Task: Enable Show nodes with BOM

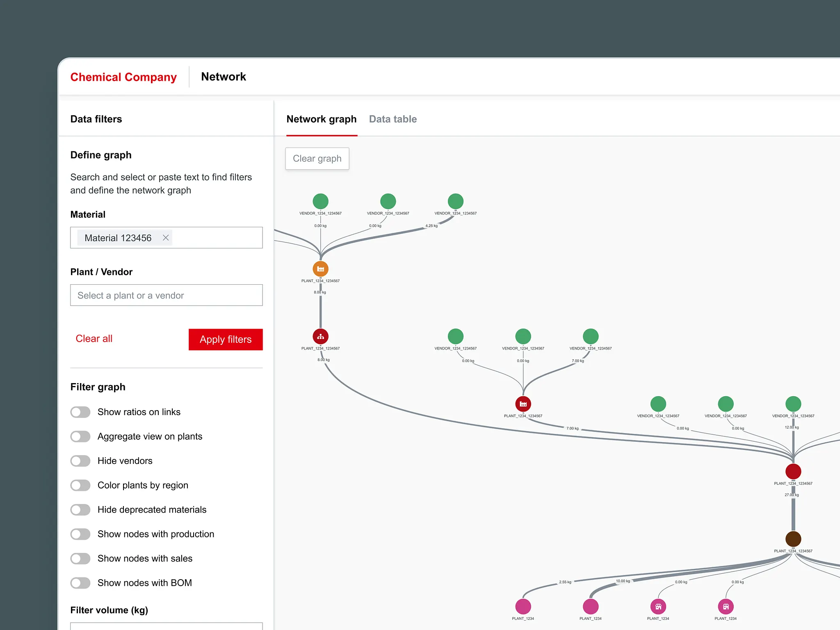Action: [80, 583]
